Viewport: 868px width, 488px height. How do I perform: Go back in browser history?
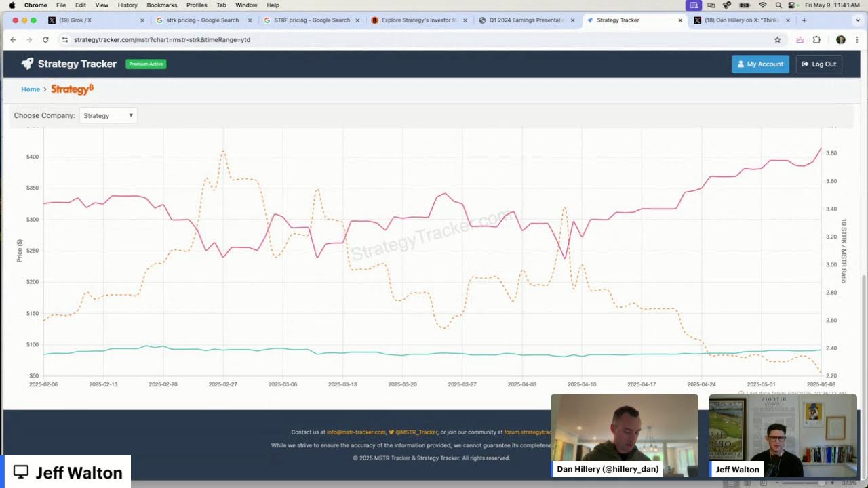point(13,40)
